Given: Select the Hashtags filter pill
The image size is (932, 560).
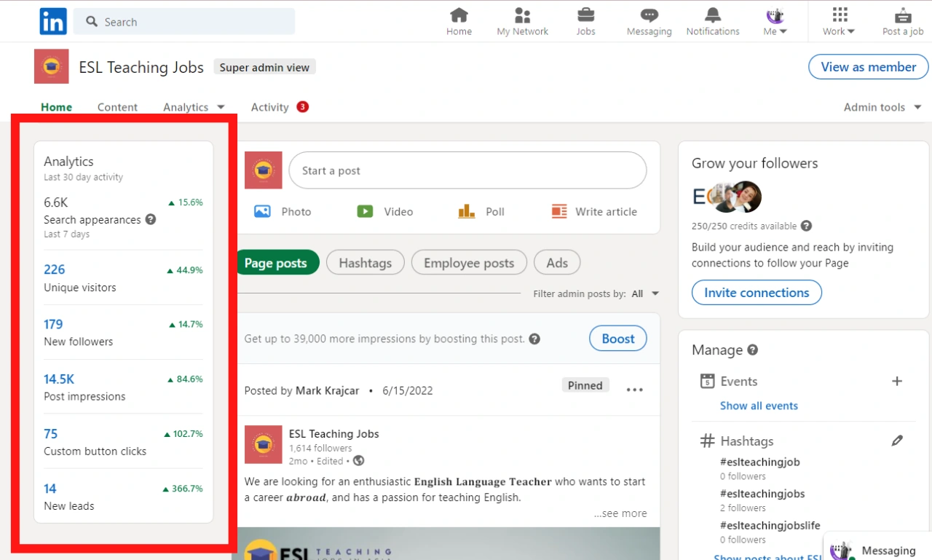Looking at the screenshot, I should (365, 263).
